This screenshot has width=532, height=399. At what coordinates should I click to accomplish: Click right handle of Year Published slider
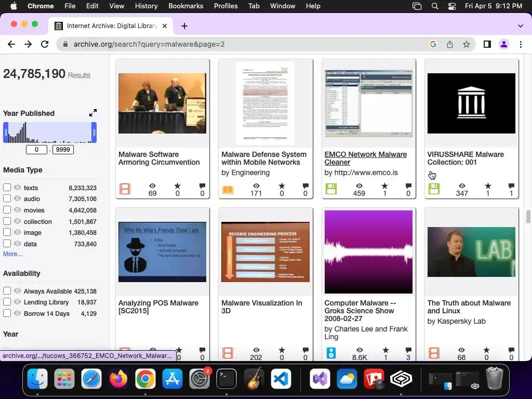pos(94,132)
